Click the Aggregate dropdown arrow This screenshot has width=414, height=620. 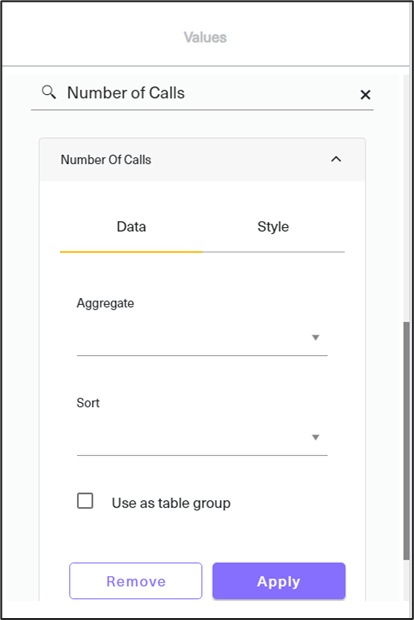(316, 337)
